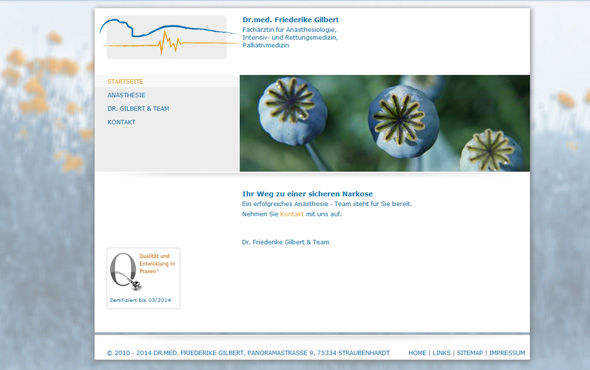The width and height of the screenshot is (590, 370).
Task: Open the Sitemap footer link
Action: (x=470, y=353)
